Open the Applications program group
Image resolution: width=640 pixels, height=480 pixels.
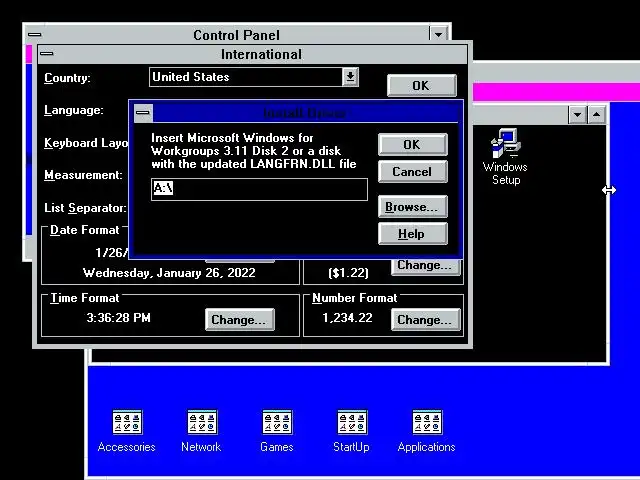click(x=427, y=431)
